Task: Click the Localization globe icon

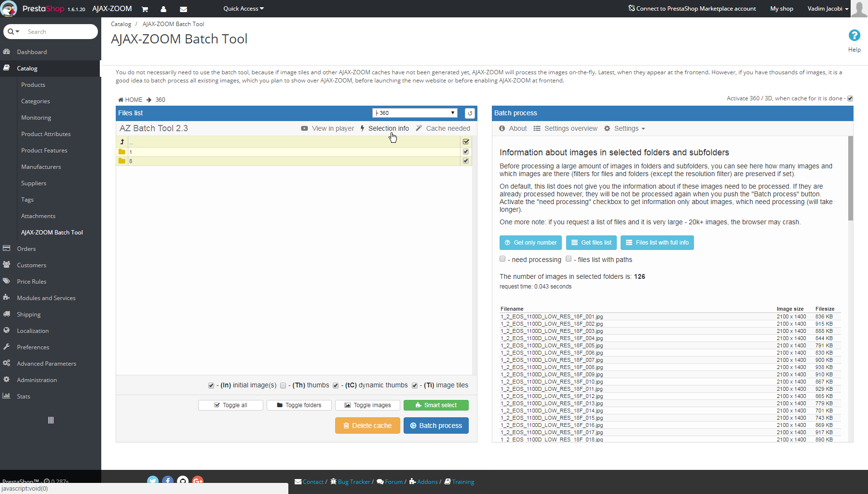Action: [x=7, y=330]
